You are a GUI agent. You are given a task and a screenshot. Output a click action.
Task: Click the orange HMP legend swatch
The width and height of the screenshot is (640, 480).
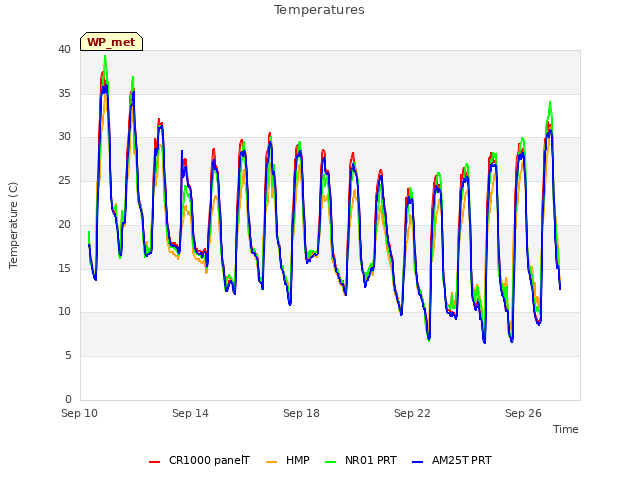271,461
